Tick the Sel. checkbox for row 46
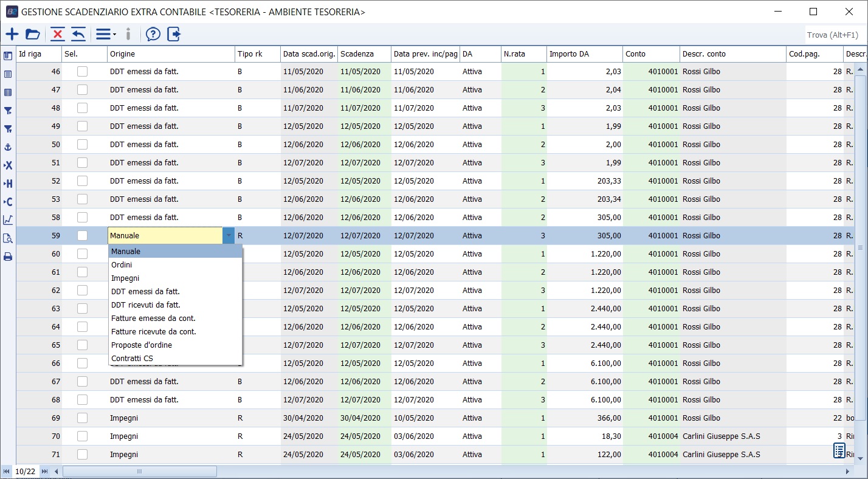Screen dimensions: 868x479 coord(82,72)
